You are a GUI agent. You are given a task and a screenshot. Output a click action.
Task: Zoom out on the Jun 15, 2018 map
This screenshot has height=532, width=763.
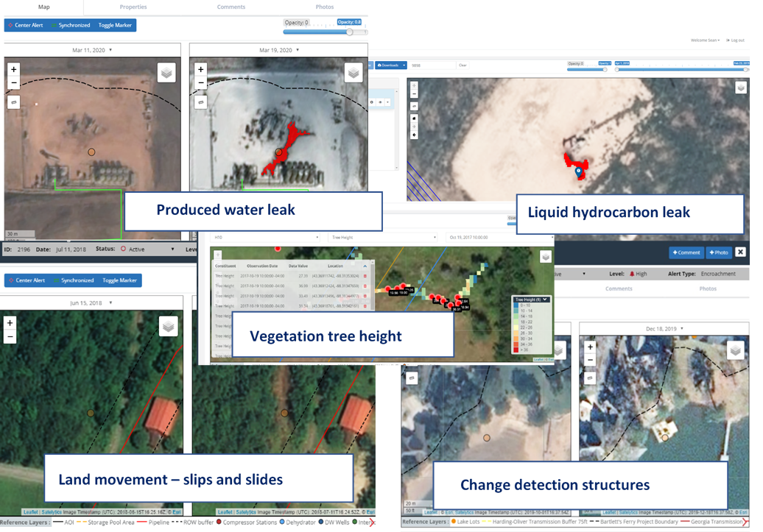point(10,336)
